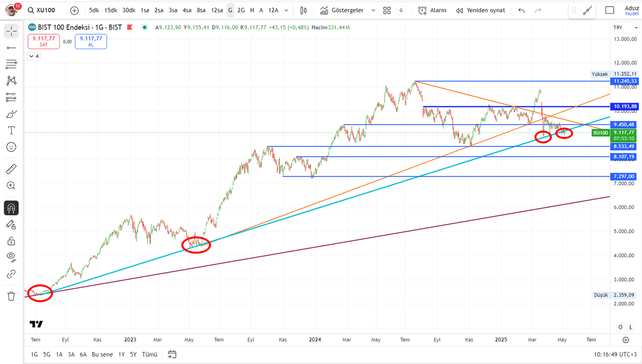
Task: Click the TradingView logo on the chart
Action: [x=36, y=324]
